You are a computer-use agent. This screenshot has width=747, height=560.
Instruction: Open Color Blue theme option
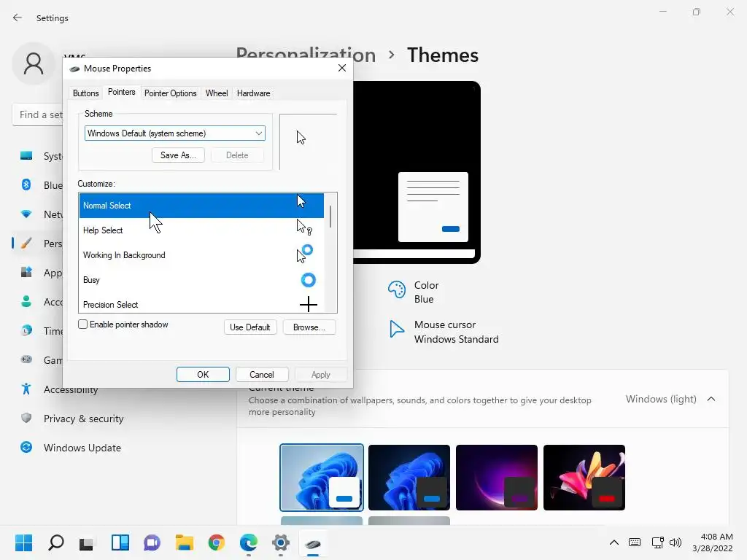click(x=414, y=292)
